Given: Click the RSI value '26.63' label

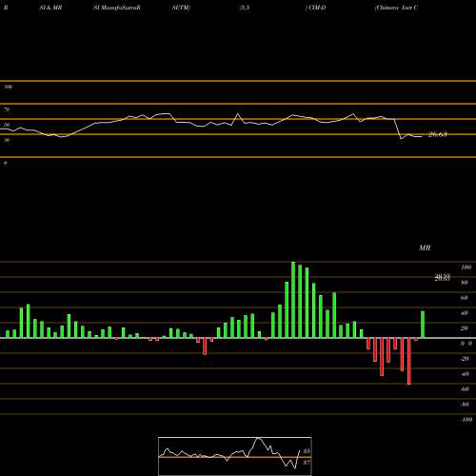Looking at the screenshot, I should [x=438, y=134].
